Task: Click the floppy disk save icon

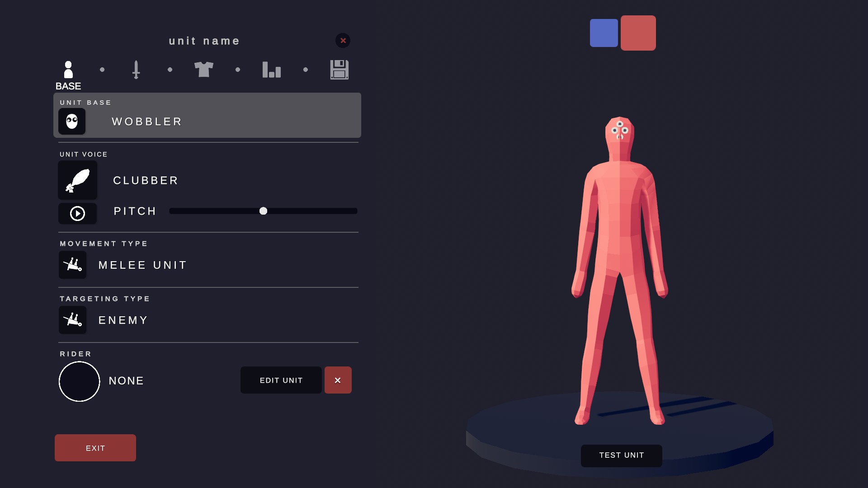Action: (x=340, y=70)
